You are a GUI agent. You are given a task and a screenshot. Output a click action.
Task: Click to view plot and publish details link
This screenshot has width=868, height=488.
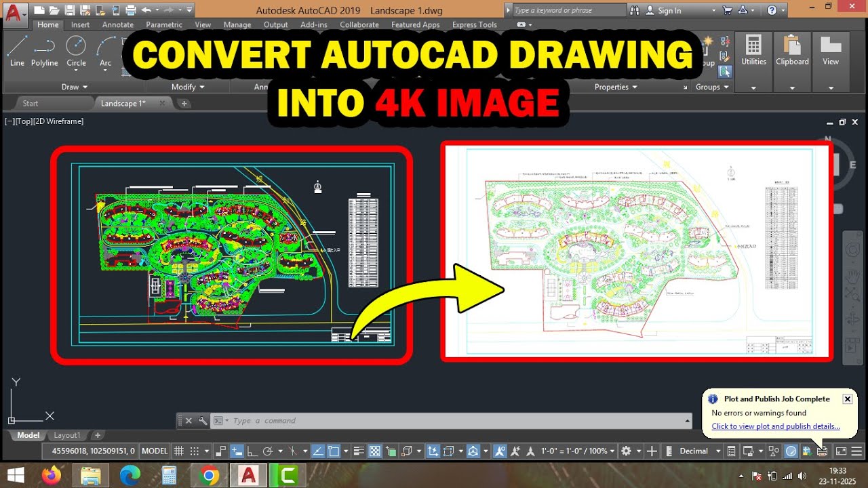(775, 426)
